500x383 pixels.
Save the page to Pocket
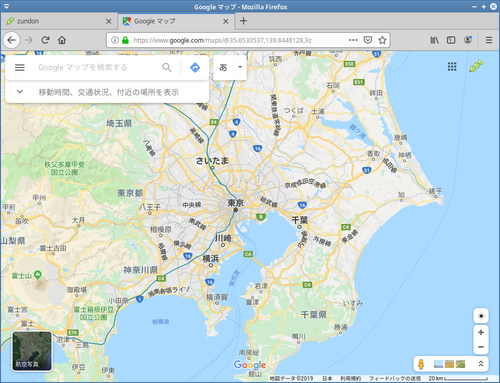click(368, 40)
